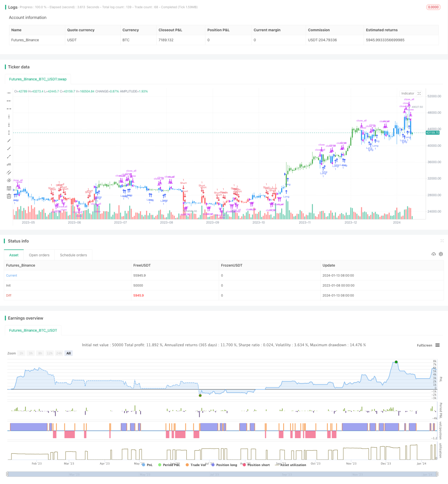The width and height of the screenshot is (448, 484).
Task: Click the Init FreeUSDT value 50000
Action: coord(138,285)
